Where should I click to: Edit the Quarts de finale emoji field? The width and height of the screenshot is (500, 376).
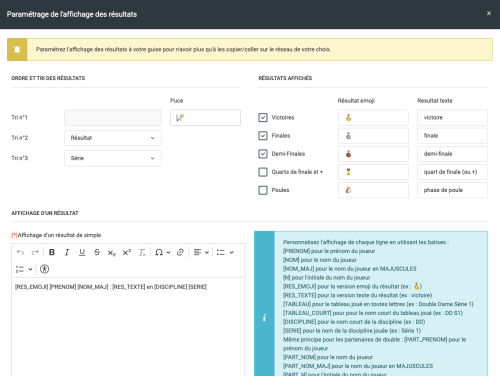pyautogui.click(x=373, y=172)
